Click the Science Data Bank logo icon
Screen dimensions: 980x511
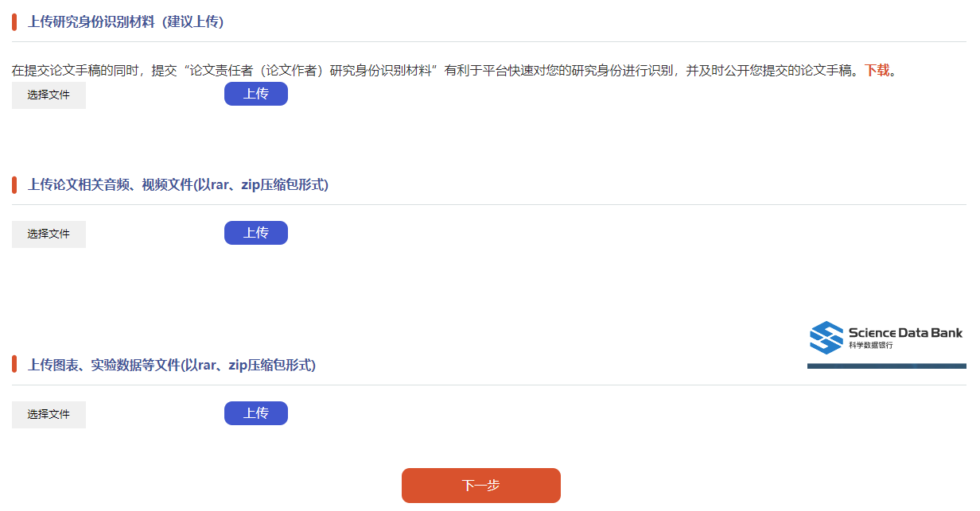click(826, 338)
